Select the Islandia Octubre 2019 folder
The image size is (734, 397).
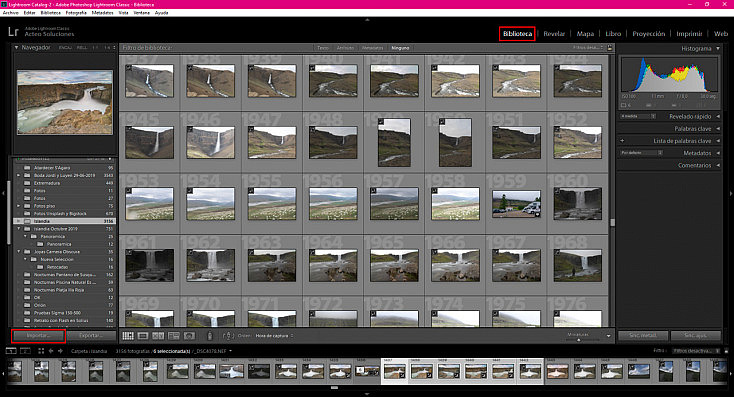(66, 229)
